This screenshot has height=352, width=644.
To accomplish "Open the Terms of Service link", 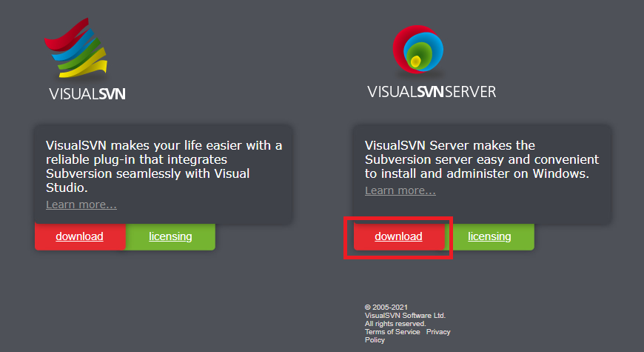I will (392, 332).
